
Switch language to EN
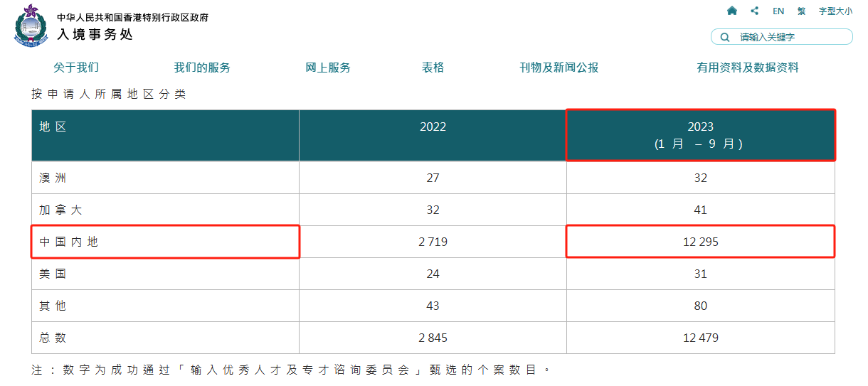[778, 11]
